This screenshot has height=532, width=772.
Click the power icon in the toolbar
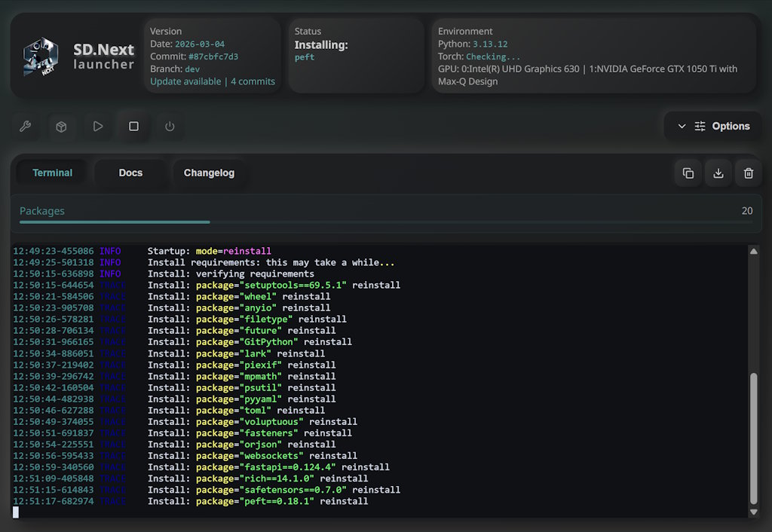170,127
